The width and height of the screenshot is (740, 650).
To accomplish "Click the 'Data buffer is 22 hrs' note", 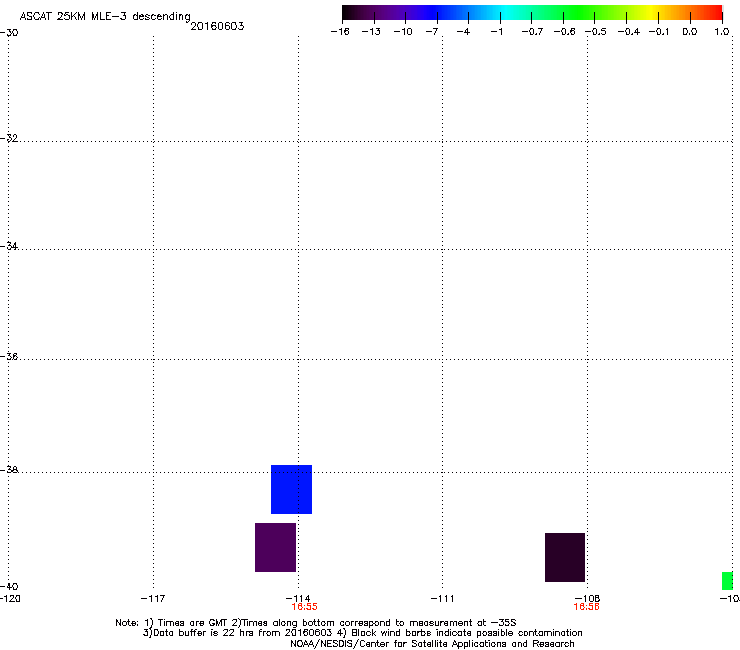I will pyautogui.click(x=362, y=633).
